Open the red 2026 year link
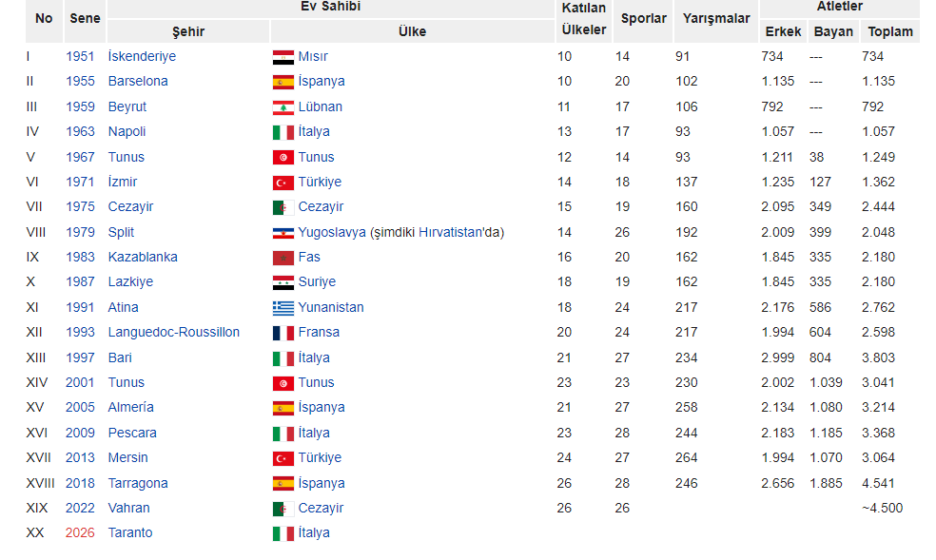936x560 pixels. click(x=80, y=532)
